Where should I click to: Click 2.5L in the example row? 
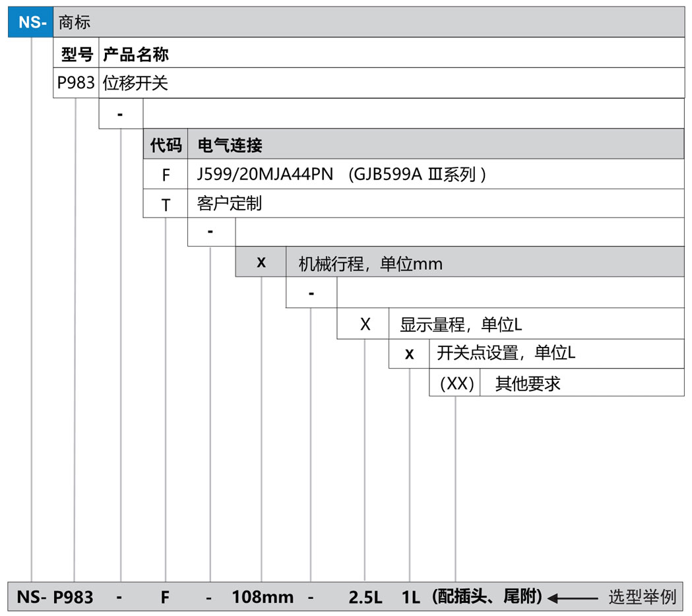tap(365, 598)
